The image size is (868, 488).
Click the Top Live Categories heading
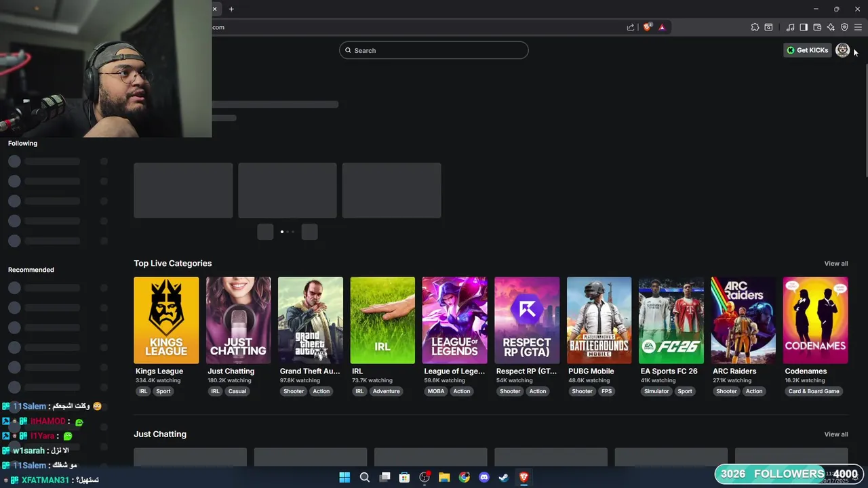coord(173,264)
